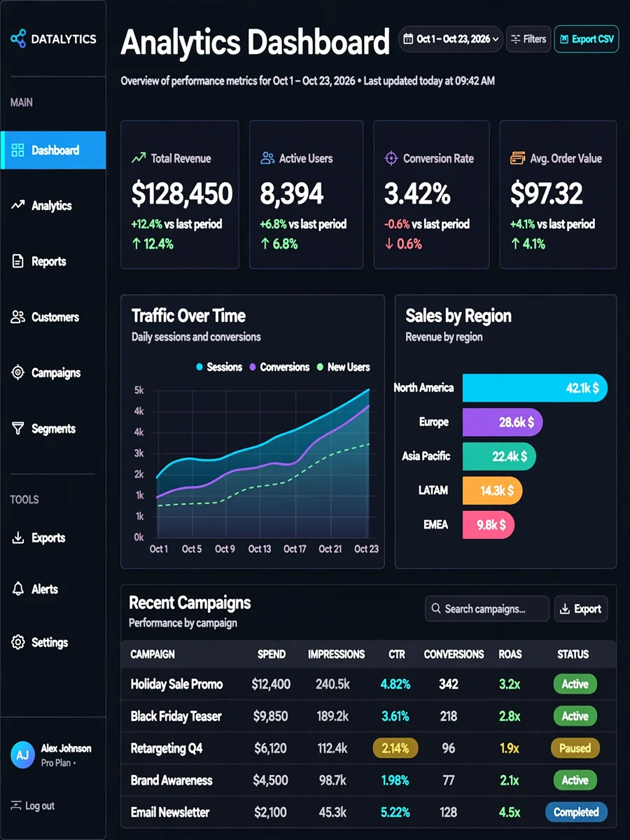
Task: Click the Export button in Recent Campaigns
Action: pos(581,609)
